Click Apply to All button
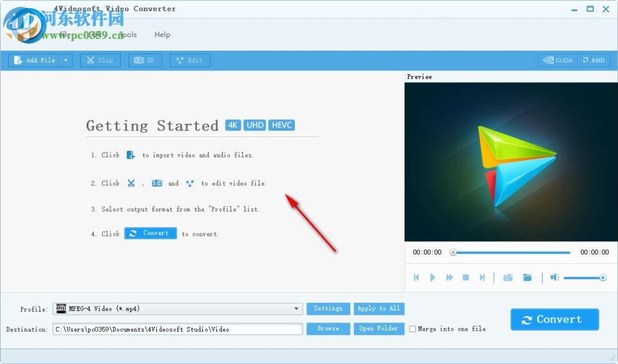Image resolution: width=618 pixels, height=364 pixels. pyautogui.click(x=379, y=308)
